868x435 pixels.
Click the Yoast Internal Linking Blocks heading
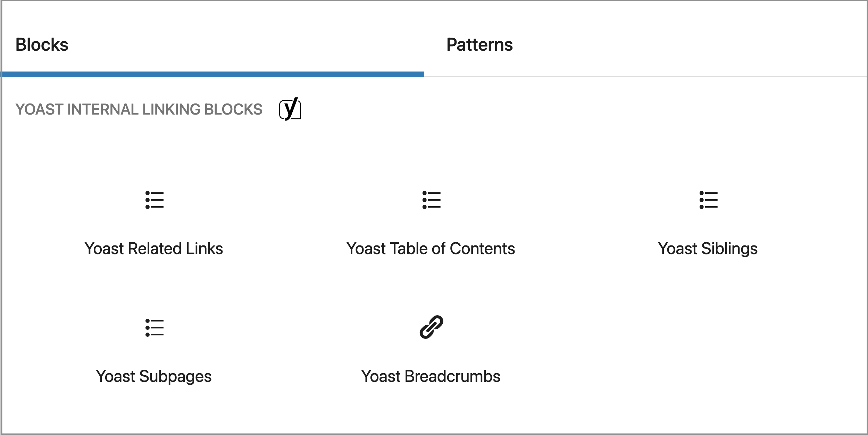click(139, 109)
